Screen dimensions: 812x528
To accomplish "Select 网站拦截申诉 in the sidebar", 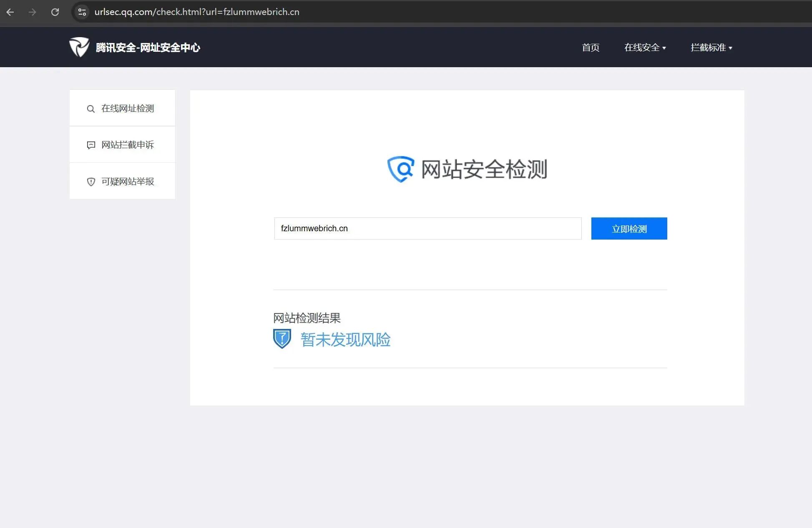I will [128, 145].
